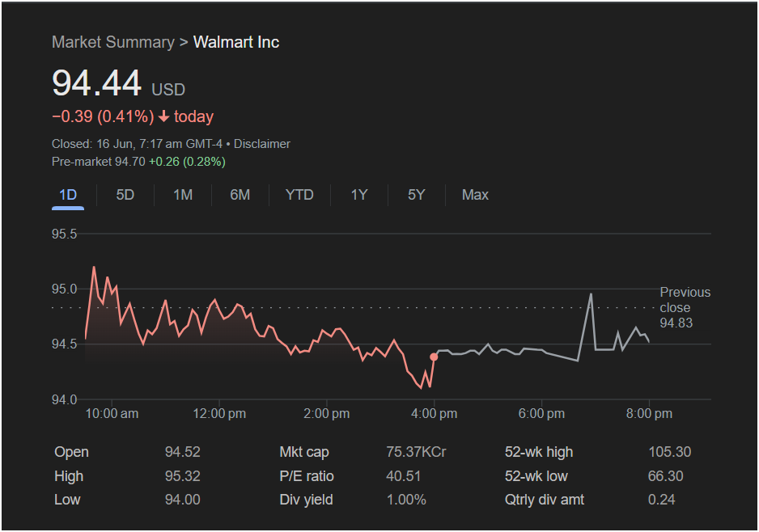
Task: Click the Walmart Inc title
Action: [236, 42]
